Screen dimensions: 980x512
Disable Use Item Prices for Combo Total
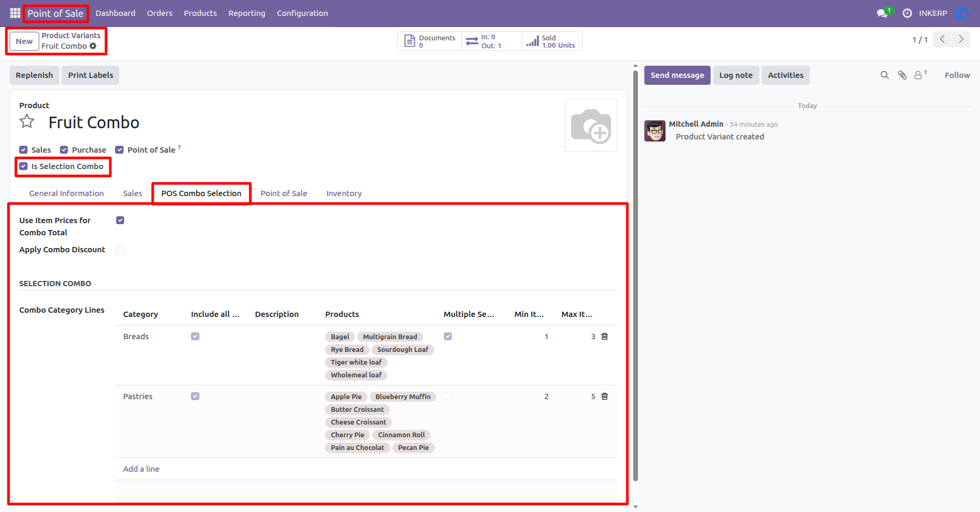pos(120,220)
